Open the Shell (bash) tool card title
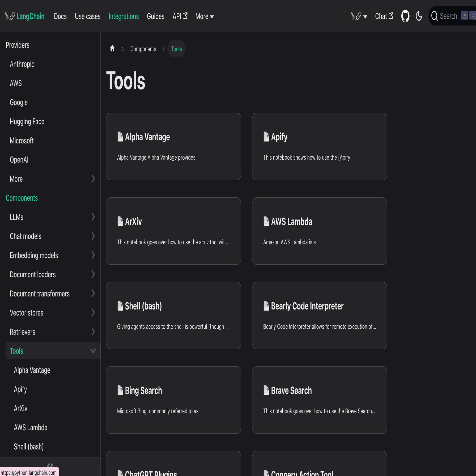 point(143,306)
